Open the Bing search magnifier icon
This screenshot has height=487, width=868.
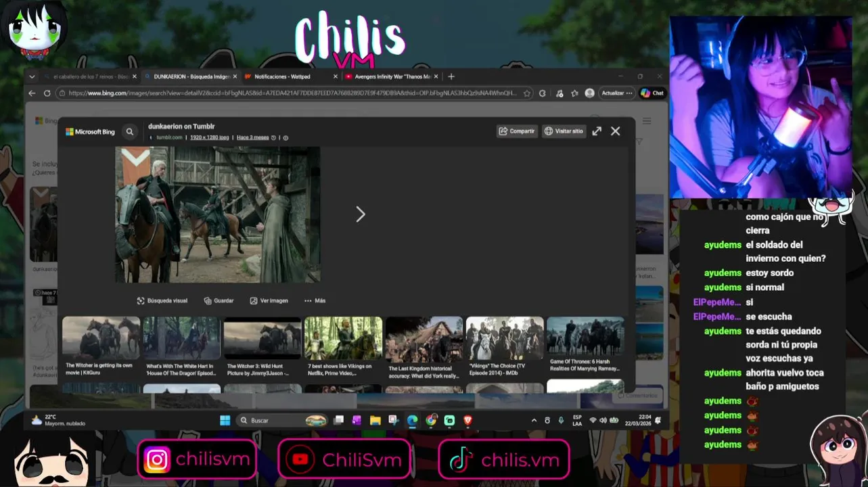(x=130, y=132)
